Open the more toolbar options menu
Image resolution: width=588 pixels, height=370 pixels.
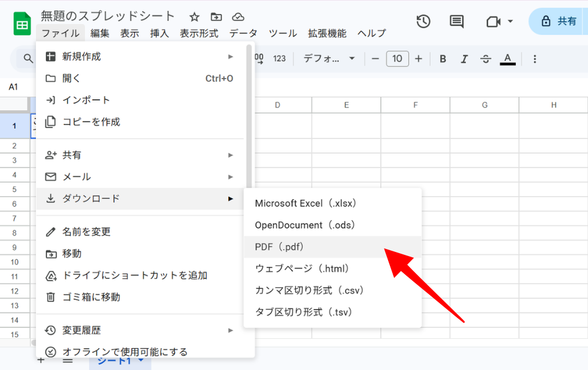coord(534,59)
